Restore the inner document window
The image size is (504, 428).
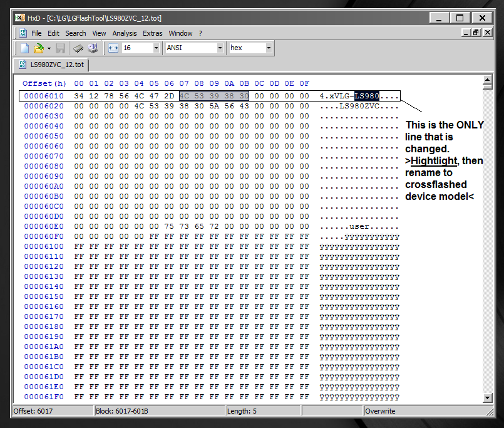point(476,33)
